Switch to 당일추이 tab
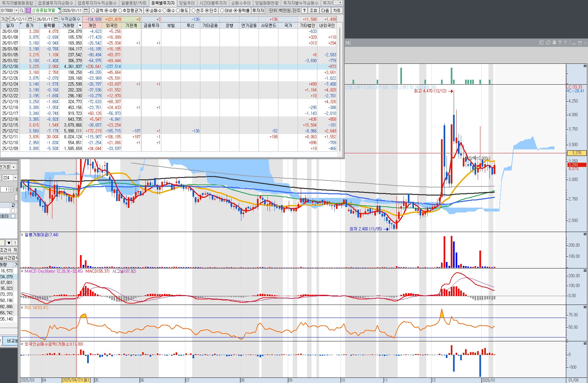 (x=187, y=3)
